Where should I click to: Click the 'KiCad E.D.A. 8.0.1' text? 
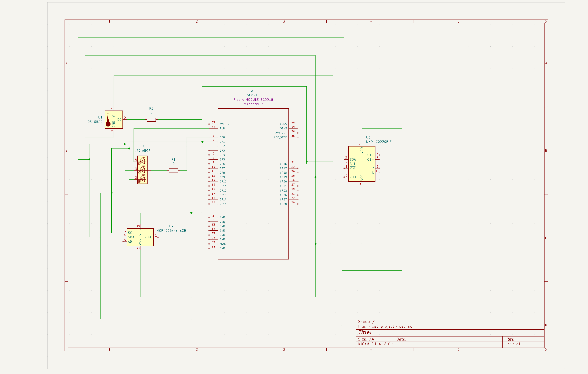[x=376, y=344]
